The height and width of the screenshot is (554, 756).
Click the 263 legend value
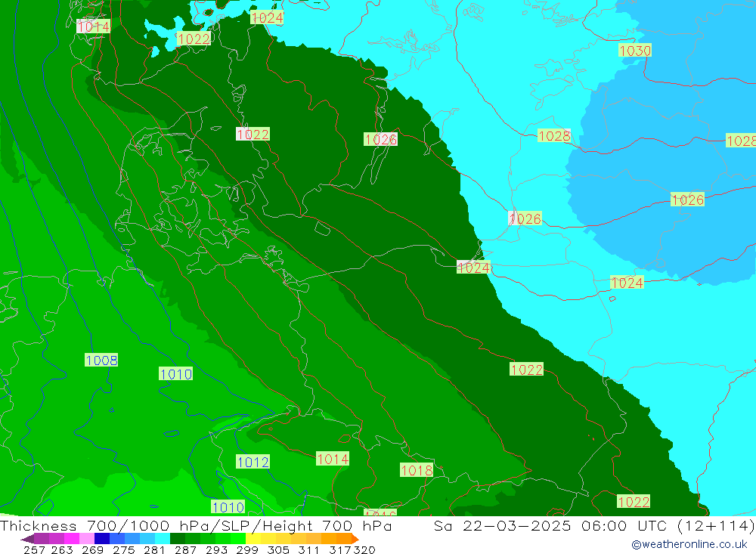[62, 549]
